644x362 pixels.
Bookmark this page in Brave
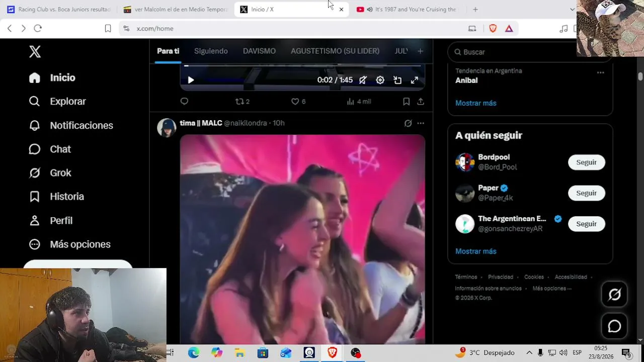108,29
